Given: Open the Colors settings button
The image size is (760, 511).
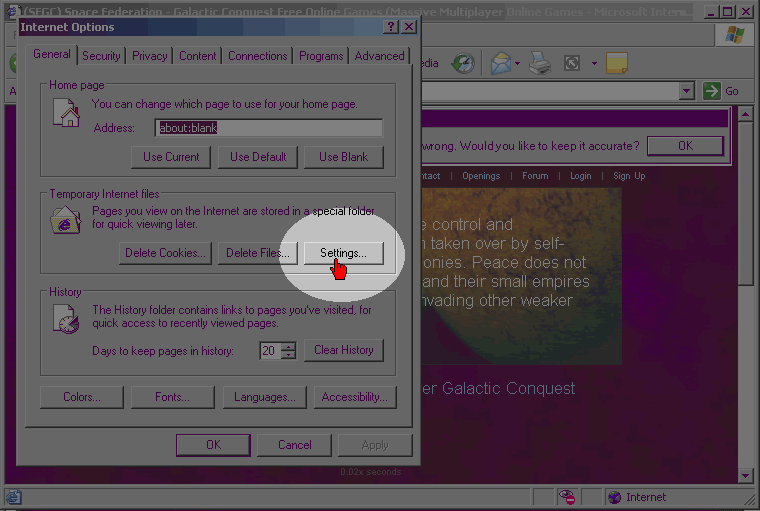Looking at the screenshot, I should point(81,397).
